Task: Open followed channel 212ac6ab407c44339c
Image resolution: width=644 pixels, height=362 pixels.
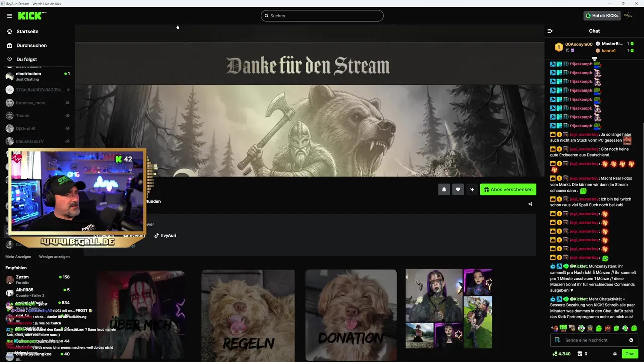Action: click(x=37, y=89)
